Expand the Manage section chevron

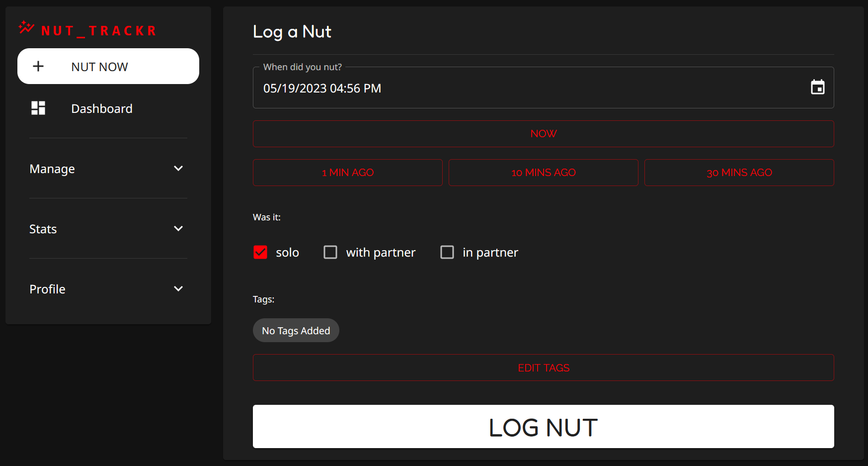tap(178, 169)
